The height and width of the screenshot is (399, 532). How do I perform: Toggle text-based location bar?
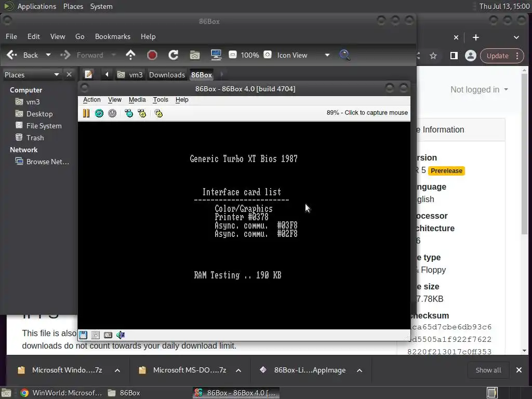pyautogui.click(x=88, y=74)
